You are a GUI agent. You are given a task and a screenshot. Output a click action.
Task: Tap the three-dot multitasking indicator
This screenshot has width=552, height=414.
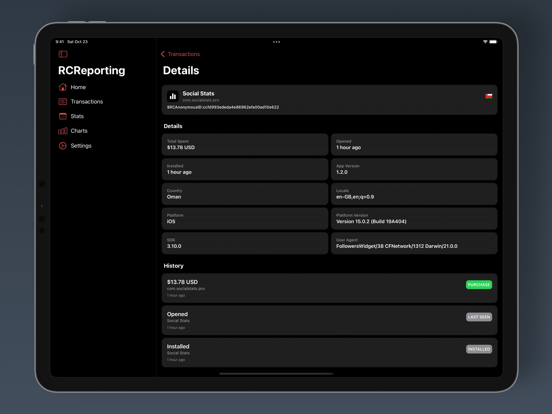click(276, 42)
